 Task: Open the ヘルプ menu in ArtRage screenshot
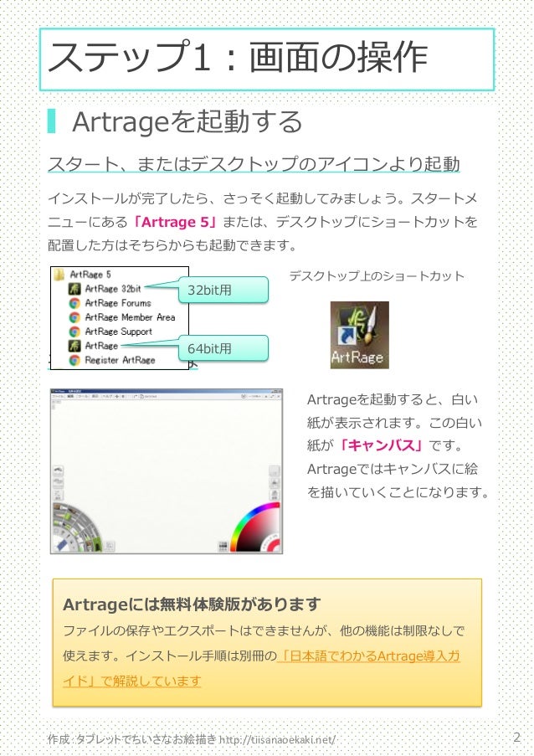click(x=107, y=396)
